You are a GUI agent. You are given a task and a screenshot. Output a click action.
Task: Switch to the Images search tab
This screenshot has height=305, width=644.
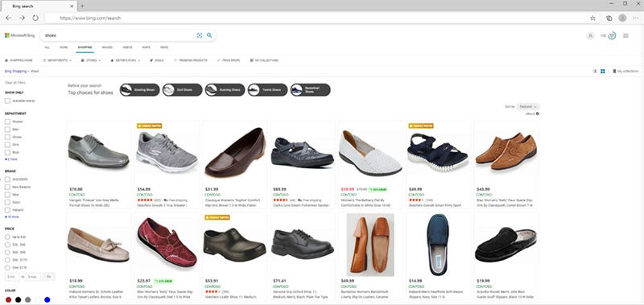coord(107,47)
